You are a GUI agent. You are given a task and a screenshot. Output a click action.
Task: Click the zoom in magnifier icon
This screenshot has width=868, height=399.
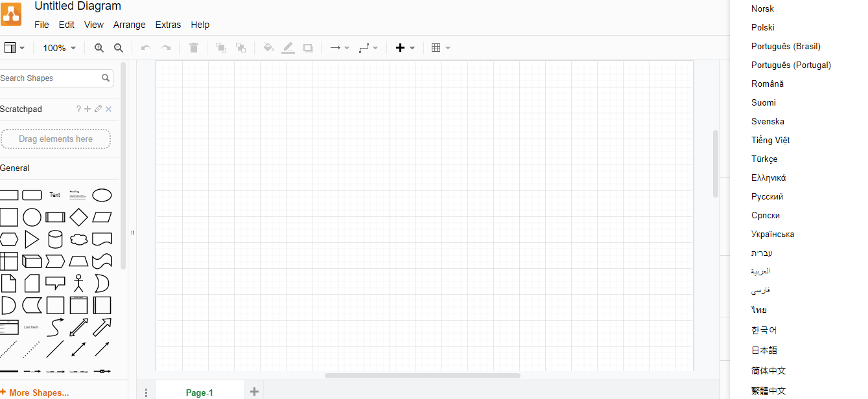coord(99,48)
